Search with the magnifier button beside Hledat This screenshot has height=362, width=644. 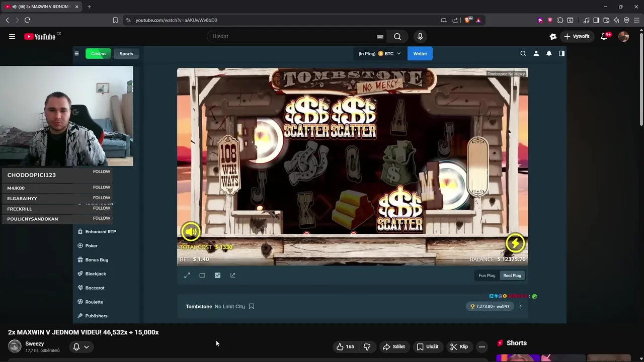click(397, 36)
